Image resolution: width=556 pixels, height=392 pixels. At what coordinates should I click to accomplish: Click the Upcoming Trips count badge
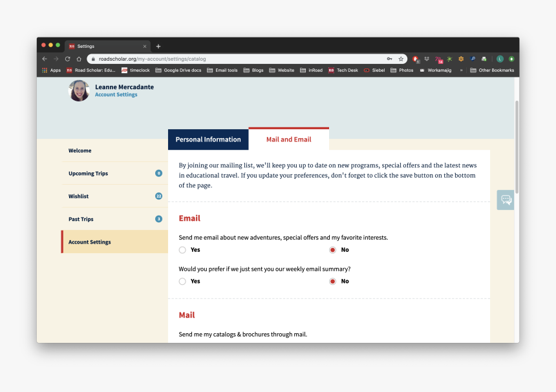[x=159, y=173]
